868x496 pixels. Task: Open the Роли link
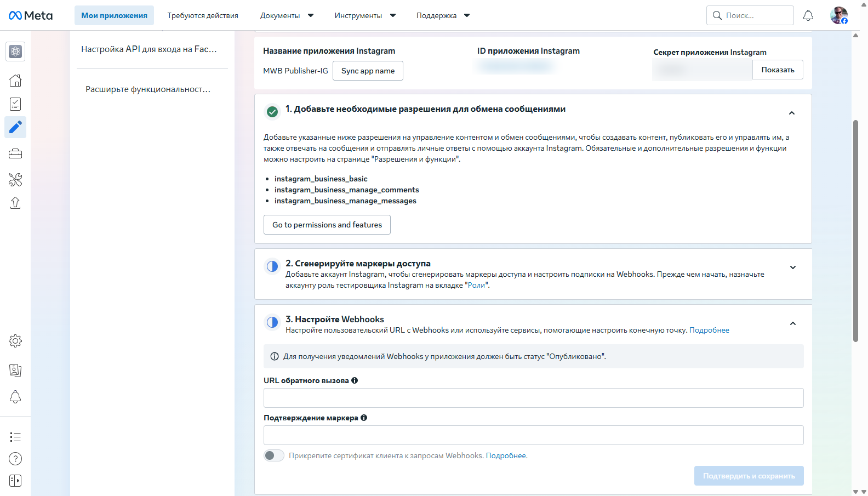pyautogui.click(x=476, y=285)
